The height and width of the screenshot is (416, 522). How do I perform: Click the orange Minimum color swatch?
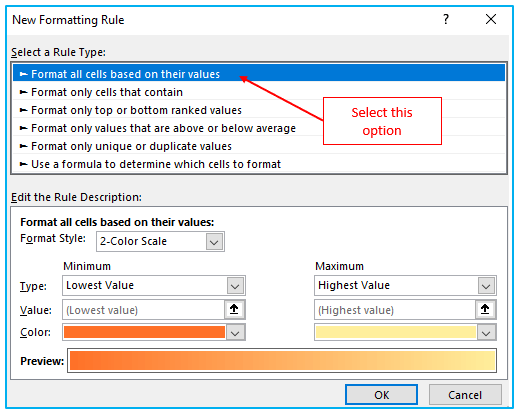[144, 332]
